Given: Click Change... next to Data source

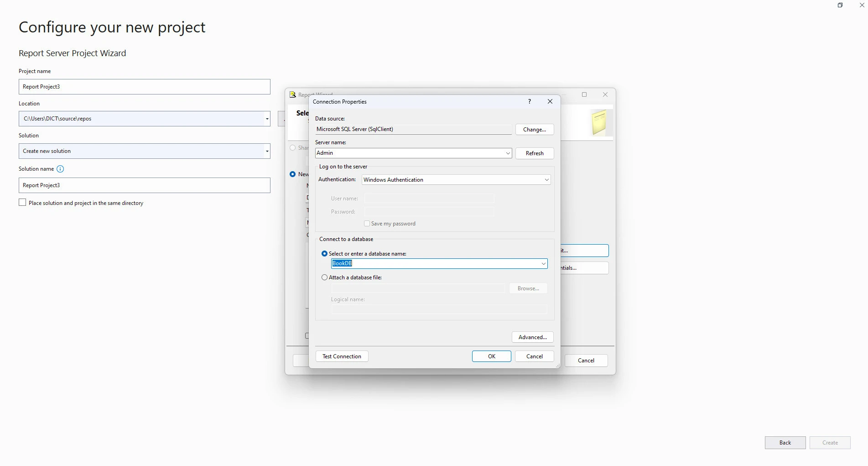Looking at the screenshot, I should click(x=534, y=130).
